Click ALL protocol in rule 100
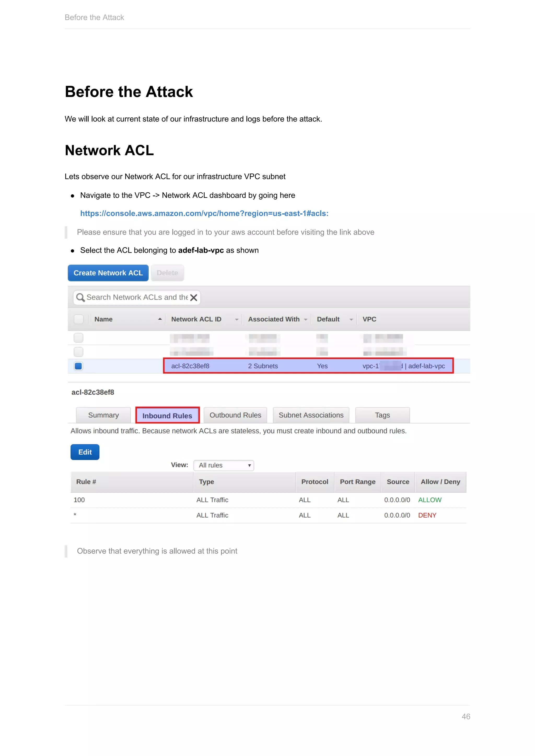This screenshot has height=756, width=535. point(305,500)
